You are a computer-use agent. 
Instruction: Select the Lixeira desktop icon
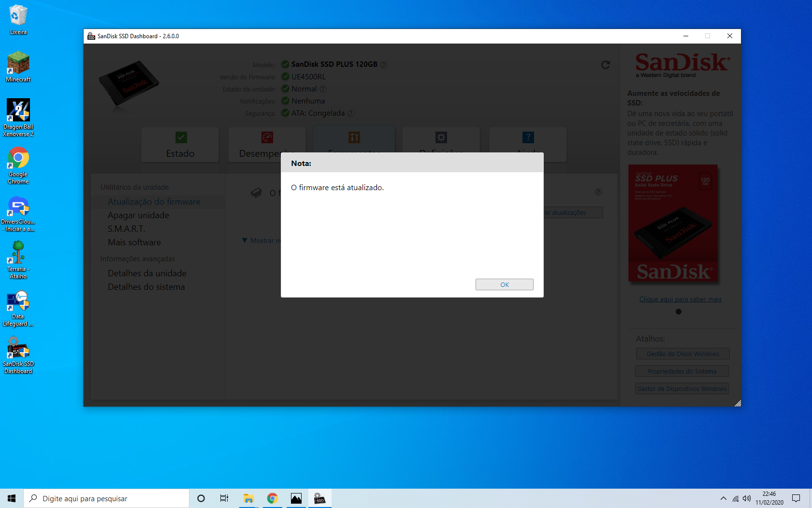coord(18,20)
